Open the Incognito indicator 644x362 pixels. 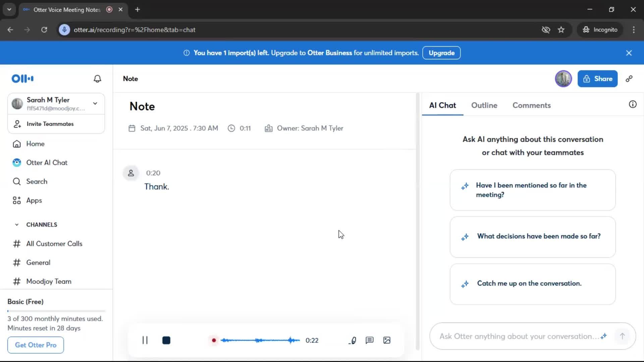[600, 29]
